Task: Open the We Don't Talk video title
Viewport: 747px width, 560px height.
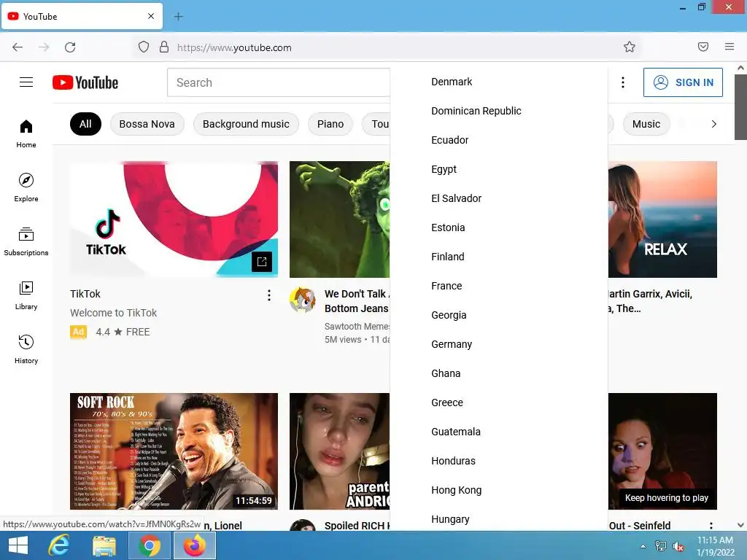Action: 356,301
